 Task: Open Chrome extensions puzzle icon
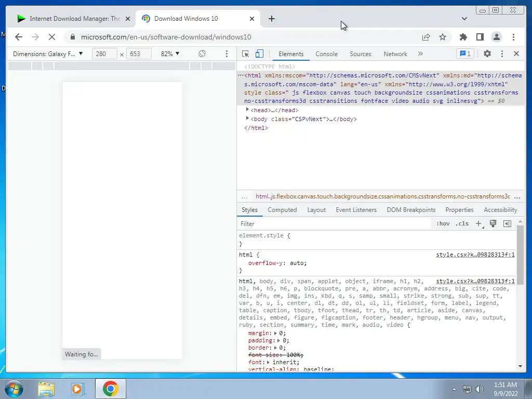click(x=463, y=37)
